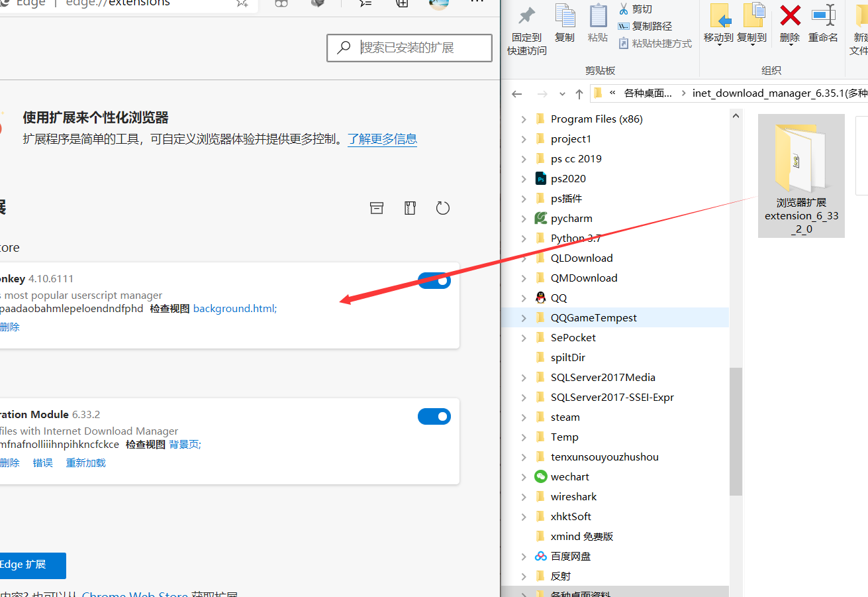868x597 pixels.
Task: Click the ps2020 Photoshop icon in tree
Action: pyautogui.click(x=541, y=178)
